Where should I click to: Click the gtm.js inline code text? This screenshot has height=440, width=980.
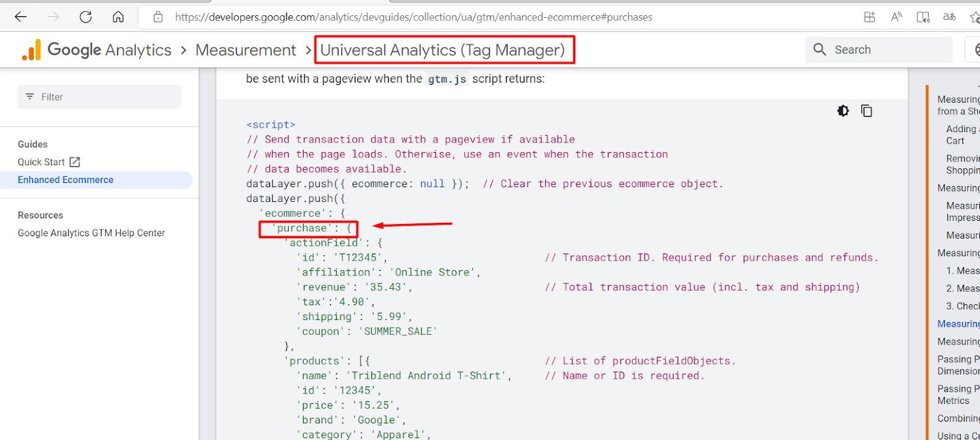point(447,79)
